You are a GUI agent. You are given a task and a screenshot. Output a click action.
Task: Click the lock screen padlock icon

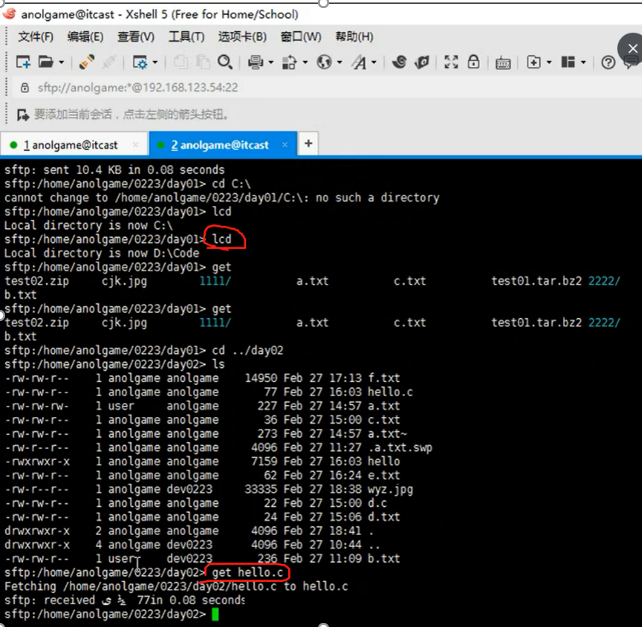(x=474, y=62)
